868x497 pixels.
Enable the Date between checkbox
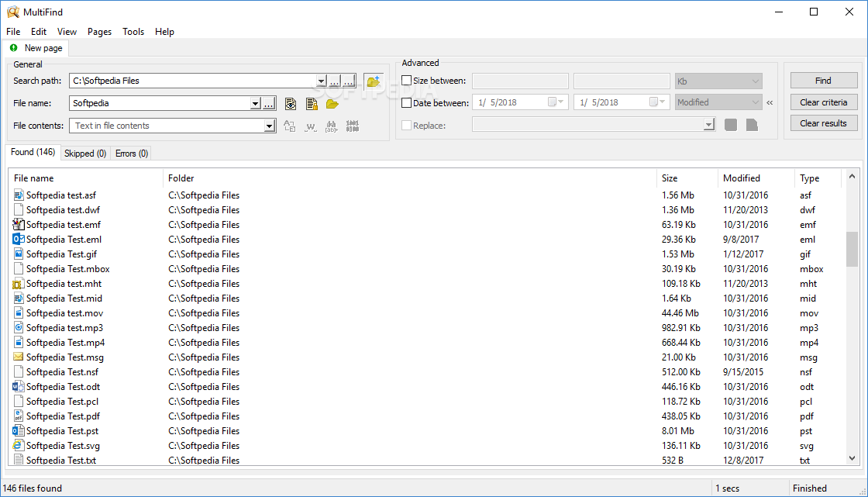coord(406,102)
